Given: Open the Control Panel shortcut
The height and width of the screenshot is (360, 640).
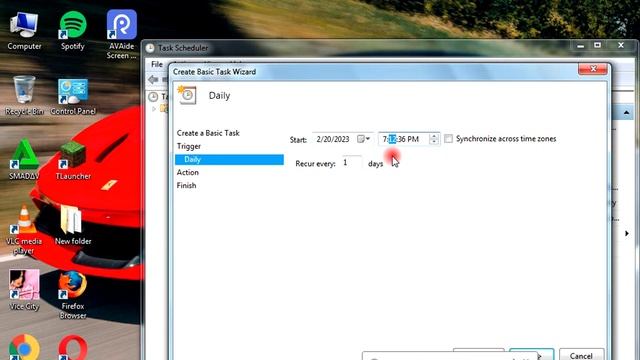Looking at the screenshot, I should click(x=73, y=97).
